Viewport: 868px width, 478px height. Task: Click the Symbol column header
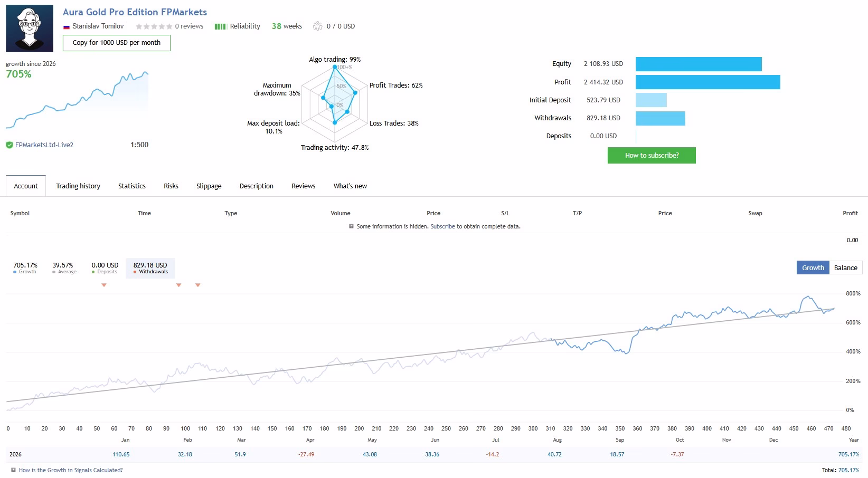(20, 213)
